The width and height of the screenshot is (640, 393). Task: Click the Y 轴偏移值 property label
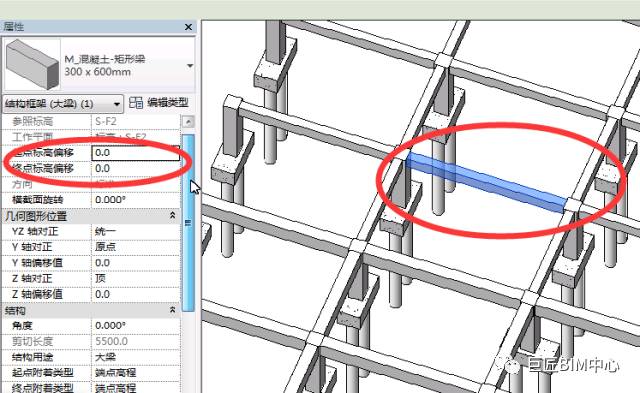(37, 263)
